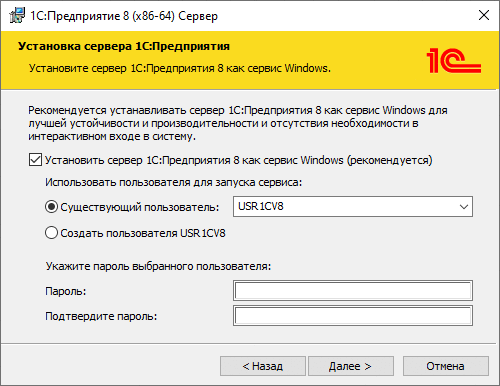Expand the user list via the chevron arrow
Viewport: 500px width, 386px height.
click(464, 207)
